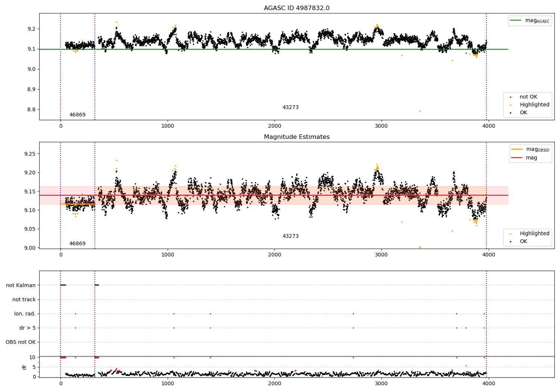Click the "Magnitude Estimates" plot title

pos(296,137)
